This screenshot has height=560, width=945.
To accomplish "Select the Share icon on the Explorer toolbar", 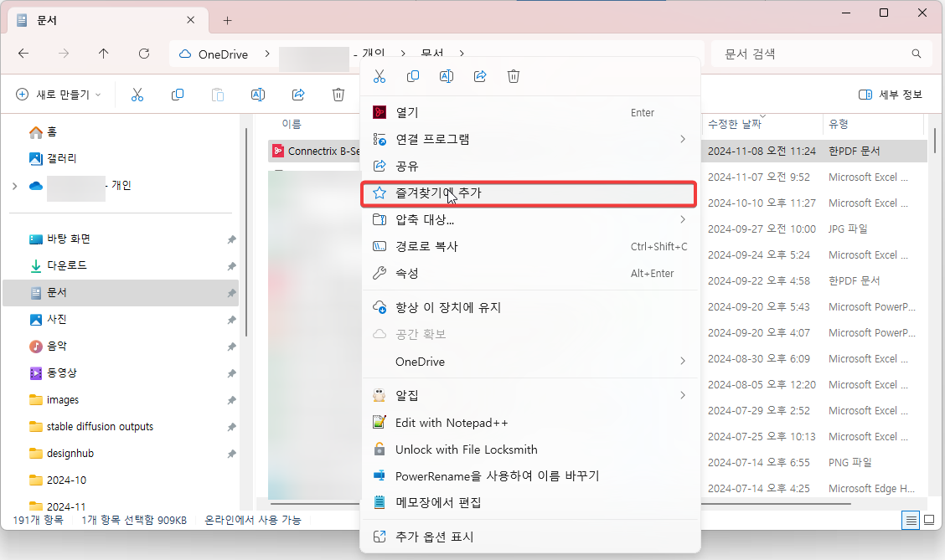I will (298, 95).
